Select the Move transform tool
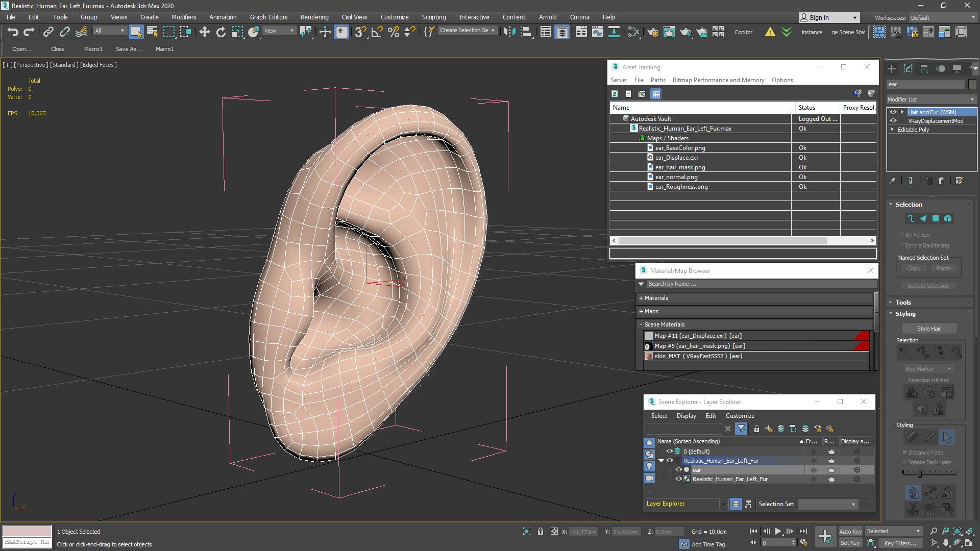The height and width of the screenshot is (551, 980). point(204,32)
